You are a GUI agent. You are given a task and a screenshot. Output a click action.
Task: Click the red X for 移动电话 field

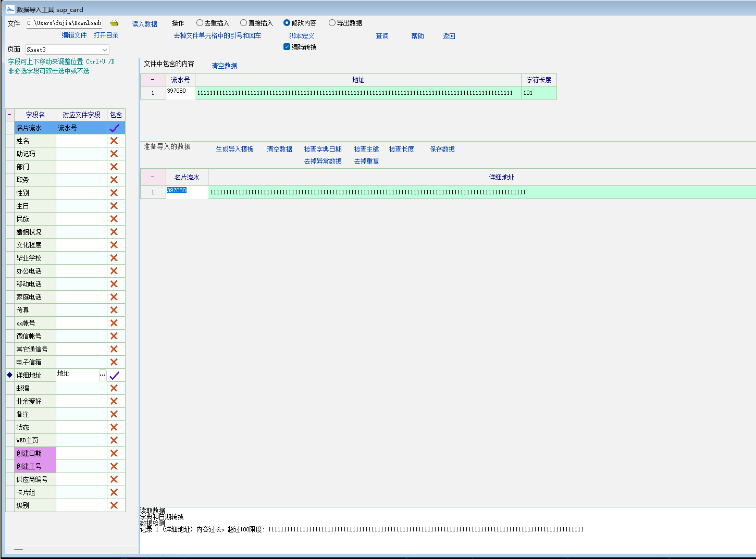(114, 284)
